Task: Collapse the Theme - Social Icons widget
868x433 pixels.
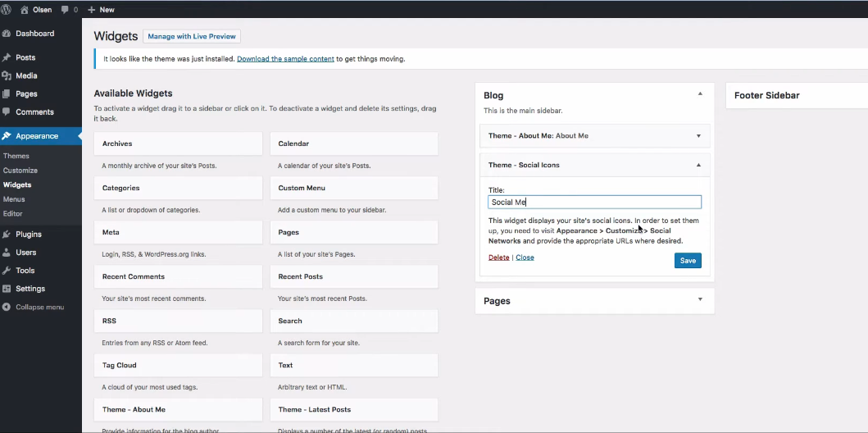Action: 698,165
